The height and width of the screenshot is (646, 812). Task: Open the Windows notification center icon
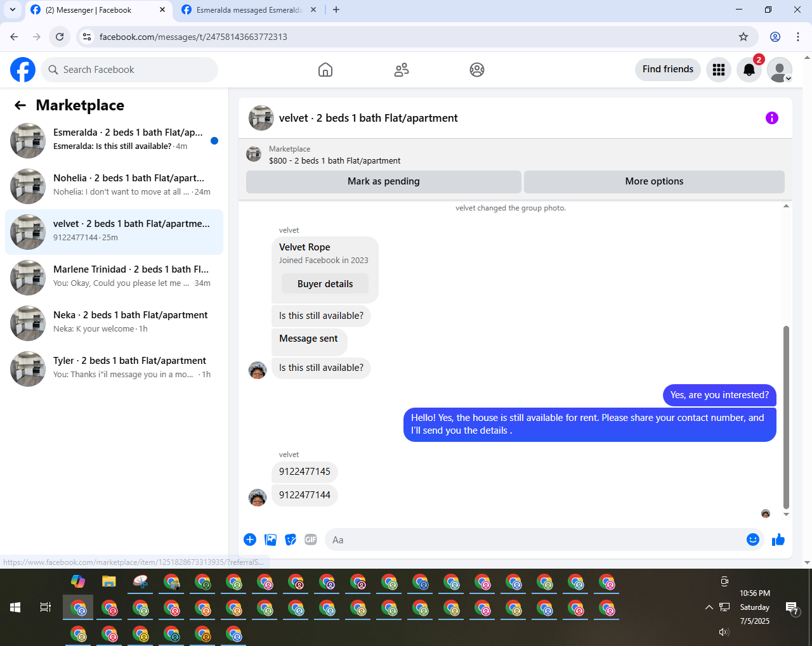[x=792, y=609]
